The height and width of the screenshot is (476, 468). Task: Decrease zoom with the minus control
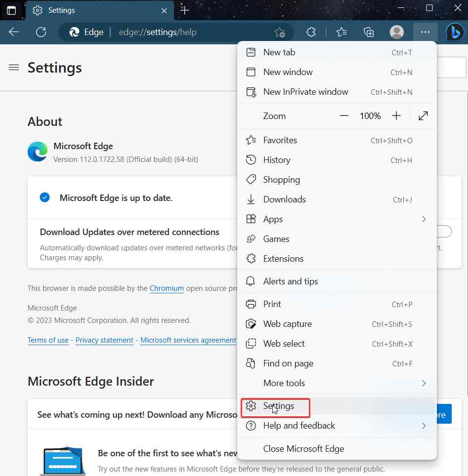344,116
